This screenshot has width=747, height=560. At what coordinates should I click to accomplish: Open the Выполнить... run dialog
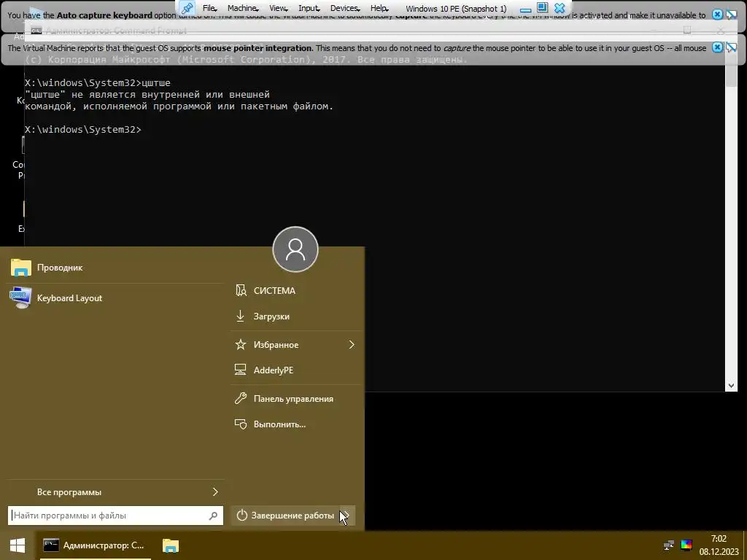[296, 424]
